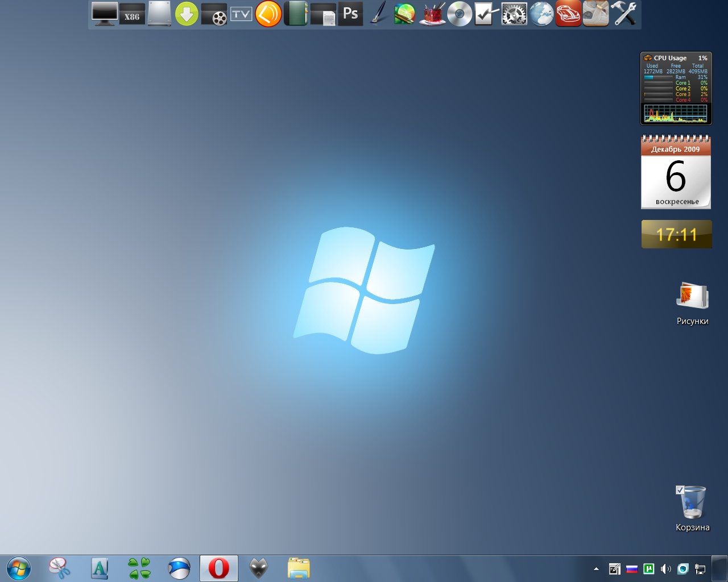Launch the orange round player dock icon

pos(268,14)
